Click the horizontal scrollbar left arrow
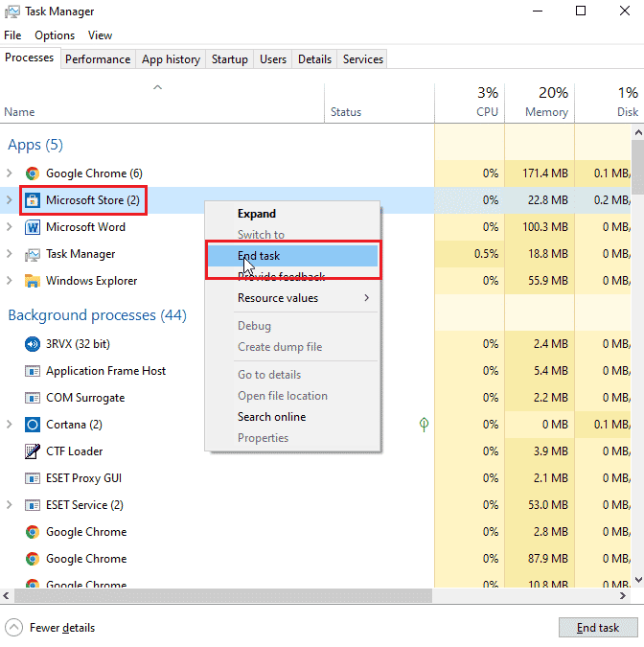 point(6,596)
